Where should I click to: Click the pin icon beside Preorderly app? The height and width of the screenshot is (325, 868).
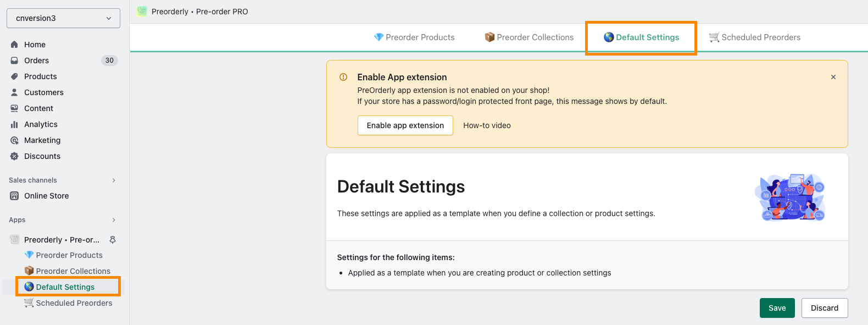pos(113,240)
